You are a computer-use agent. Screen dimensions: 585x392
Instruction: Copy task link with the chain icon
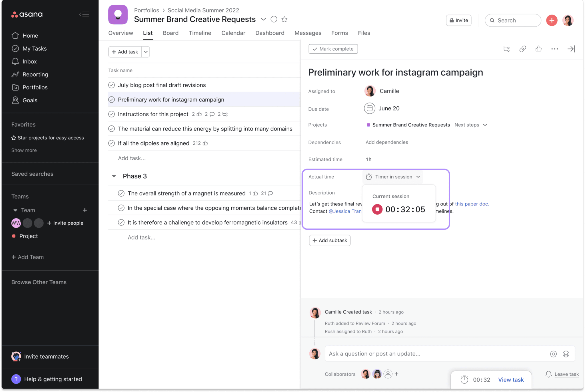pyautogui.click(x=522, y=49)
